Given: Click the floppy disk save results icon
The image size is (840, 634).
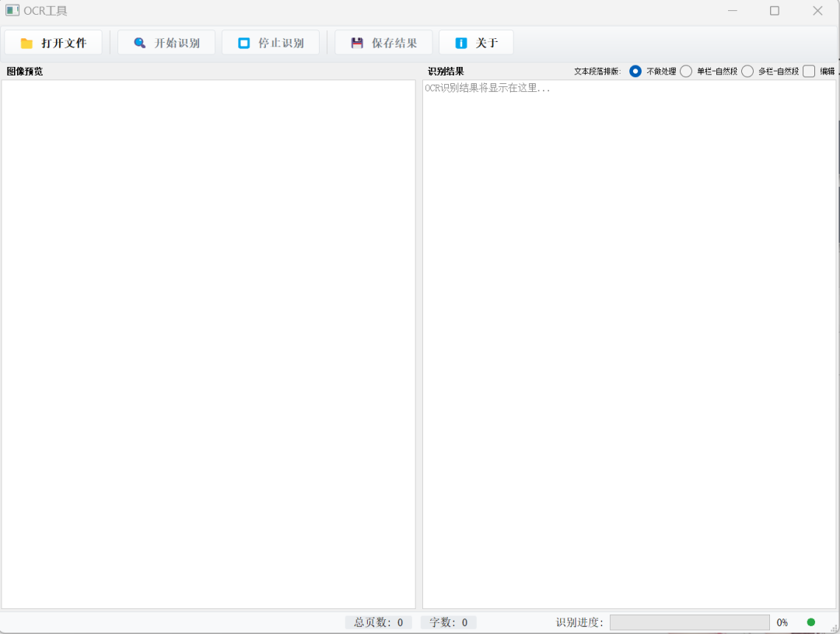Looking at the screenshot, I should [357, 43].
